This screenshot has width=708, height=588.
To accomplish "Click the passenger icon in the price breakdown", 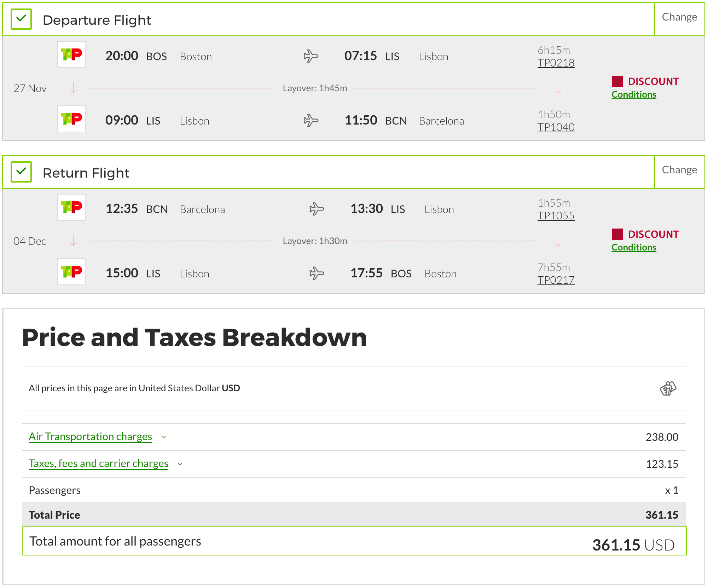I will (x=668, y=388).
